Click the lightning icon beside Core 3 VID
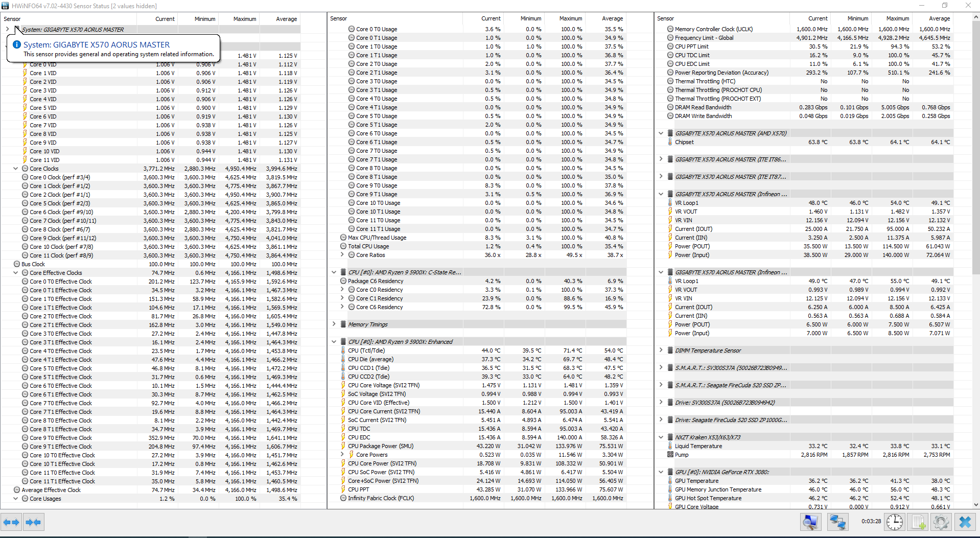The width and height of the screenshot is (980, 538). click(25, 90)
